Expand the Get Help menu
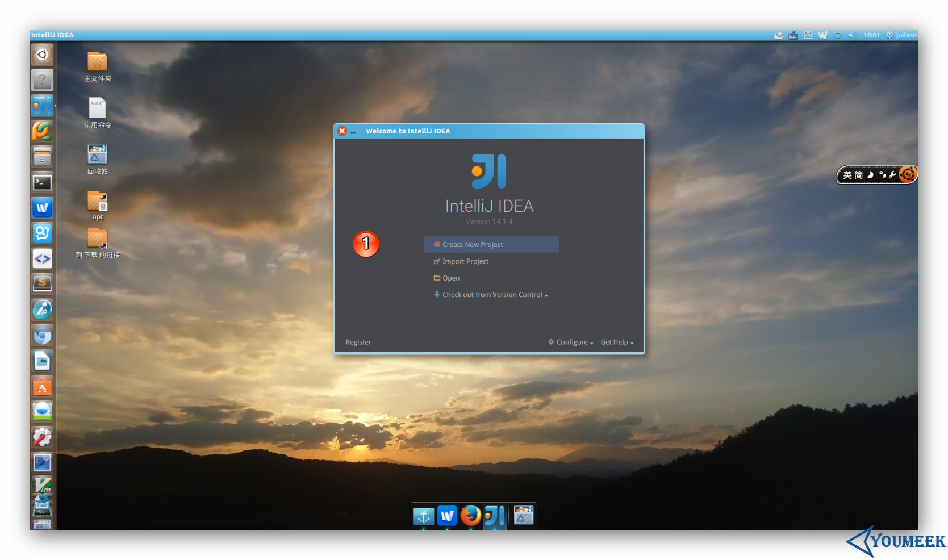The width and height of the screenshot is (948, 560). click(616, 342)
